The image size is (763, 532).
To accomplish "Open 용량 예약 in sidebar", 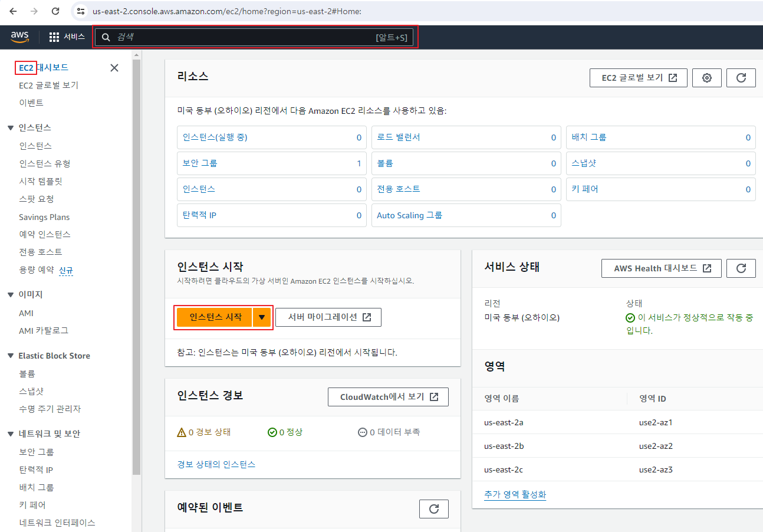I will [36, 270].
